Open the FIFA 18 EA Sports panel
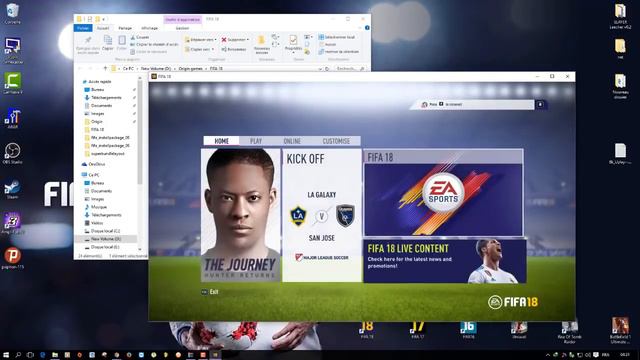640x360 pixels. click(x=443, y=193)
